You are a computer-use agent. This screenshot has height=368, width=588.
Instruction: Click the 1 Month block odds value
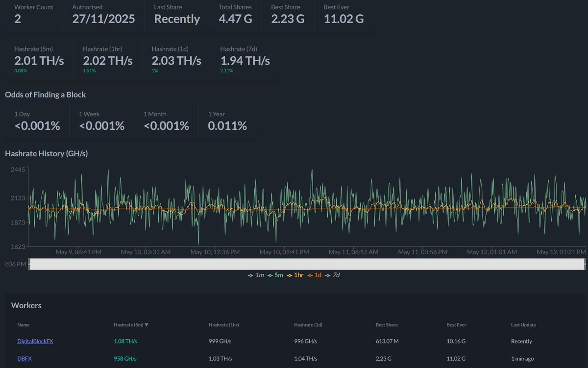point(167,126)
